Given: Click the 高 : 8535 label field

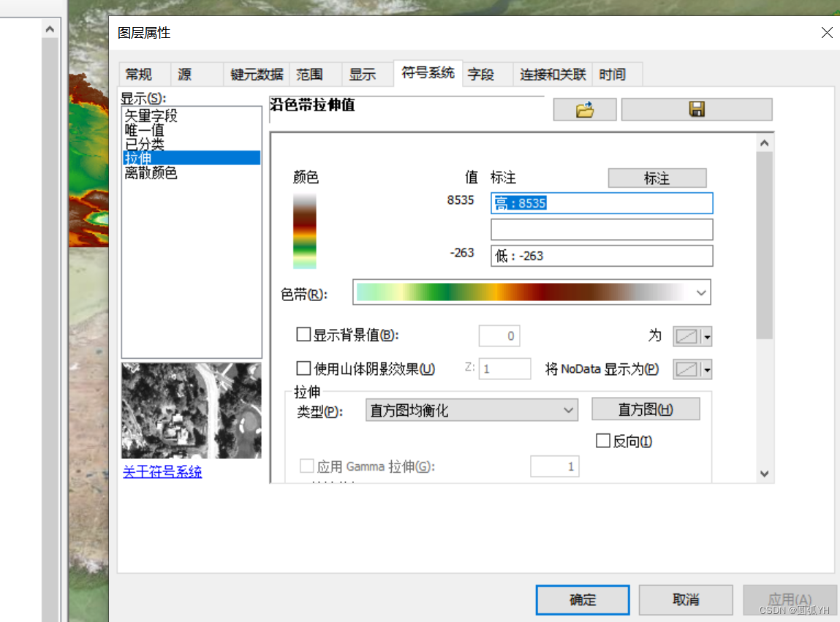Looking at the screenshot, I should 602,203.
